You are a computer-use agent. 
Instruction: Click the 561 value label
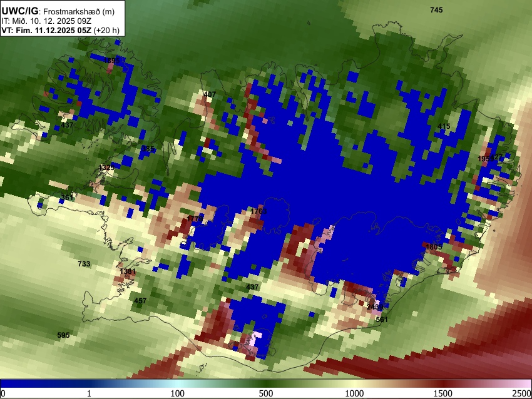(x=382, y=320)
